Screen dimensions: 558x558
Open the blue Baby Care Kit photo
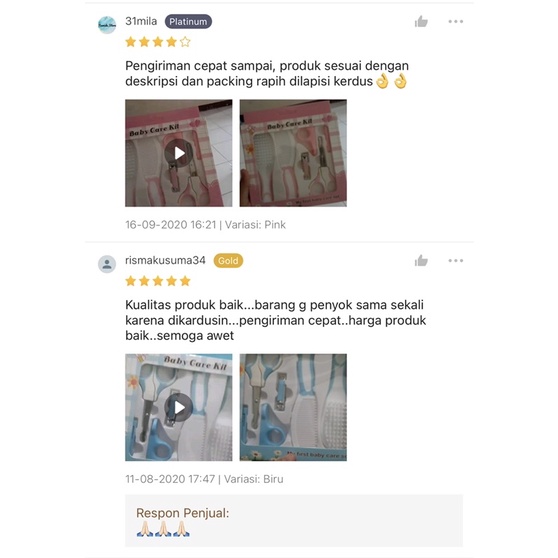293,407
